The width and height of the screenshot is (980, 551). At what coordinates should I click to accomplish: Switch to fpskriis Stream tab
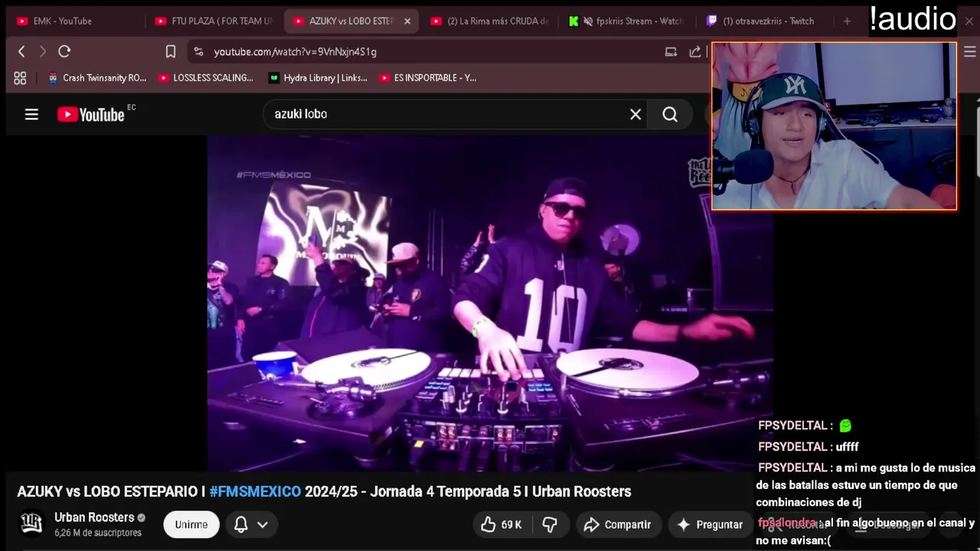pos(626,21)
